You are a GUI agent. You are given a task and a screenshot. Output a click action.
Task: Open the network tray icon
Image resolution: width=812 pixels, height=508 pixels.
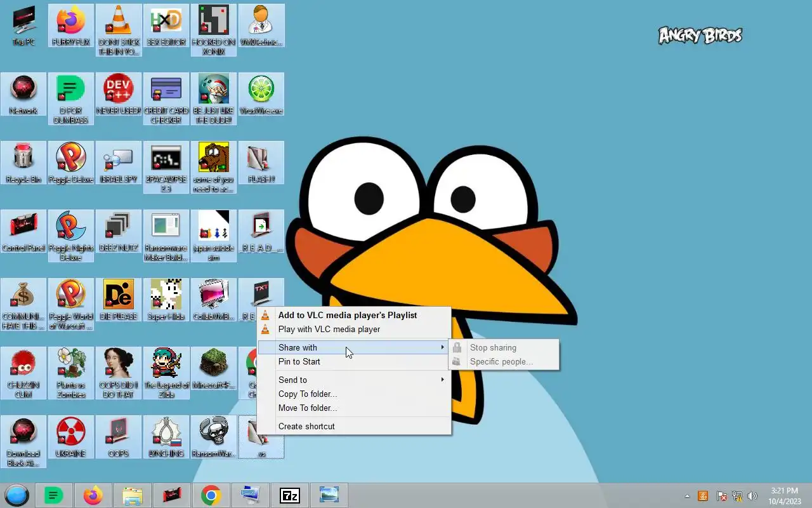737,496
